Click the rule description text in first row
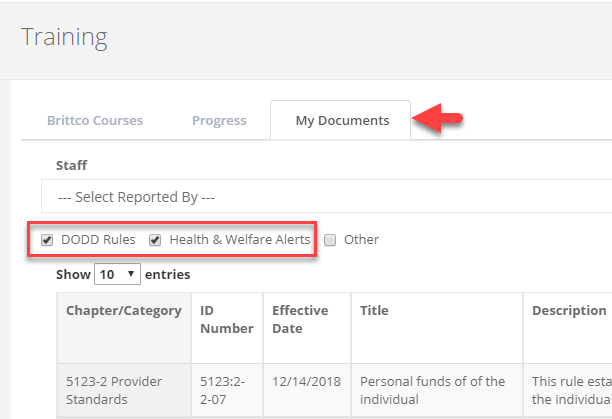 tap(570, 389)
